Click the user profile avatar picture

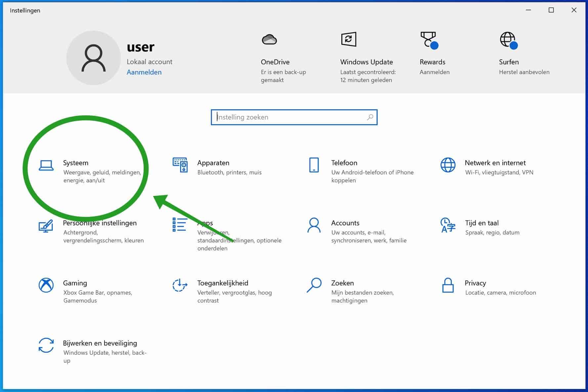tap(94, 58)
